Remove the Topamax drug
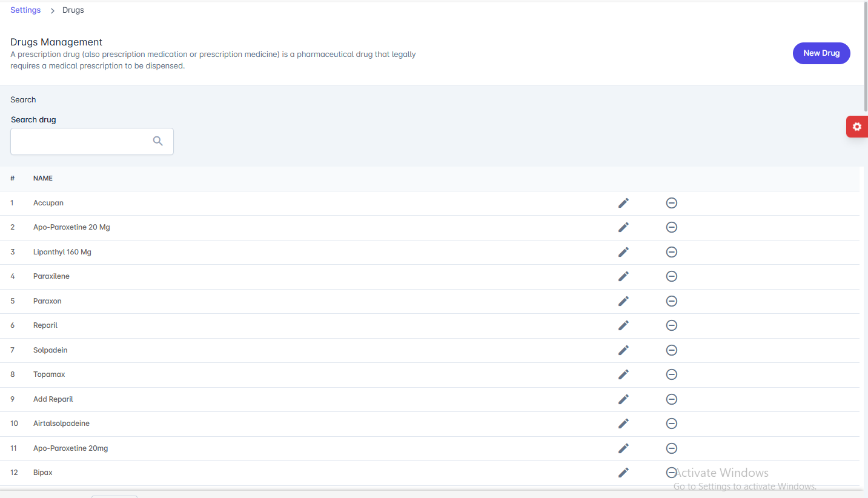Screen dimensions: 868x498 671,374
